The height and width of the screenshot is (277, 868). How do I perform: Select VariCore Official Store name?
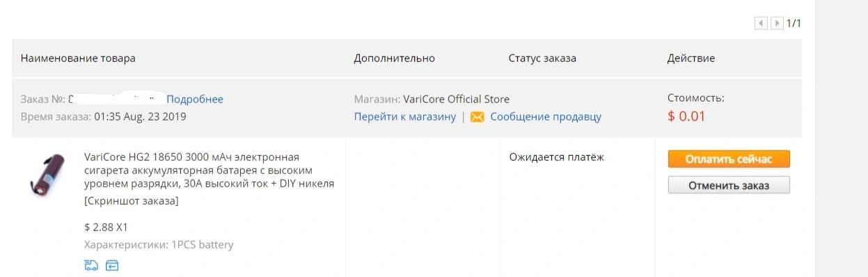(x=456, y=100)
